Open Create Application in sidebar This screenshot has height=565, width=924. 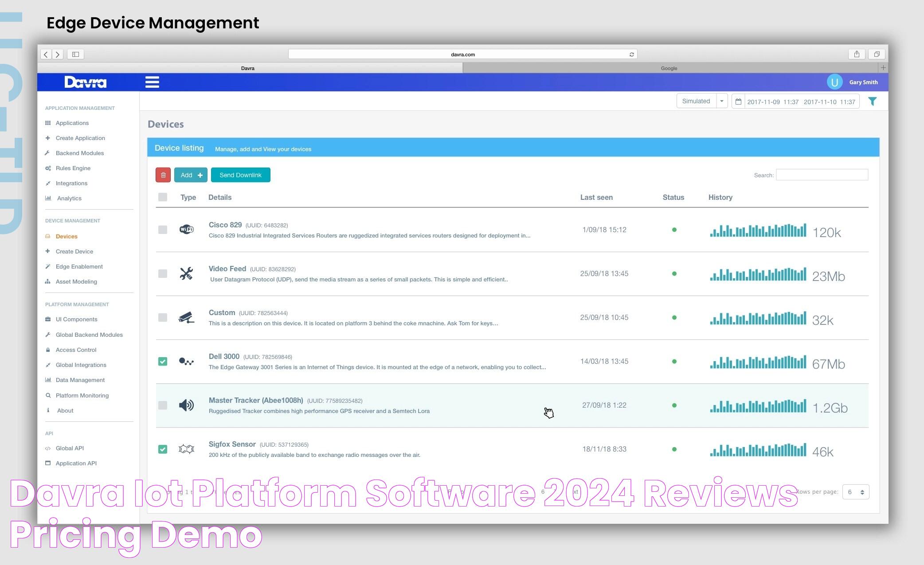[80, 138]
